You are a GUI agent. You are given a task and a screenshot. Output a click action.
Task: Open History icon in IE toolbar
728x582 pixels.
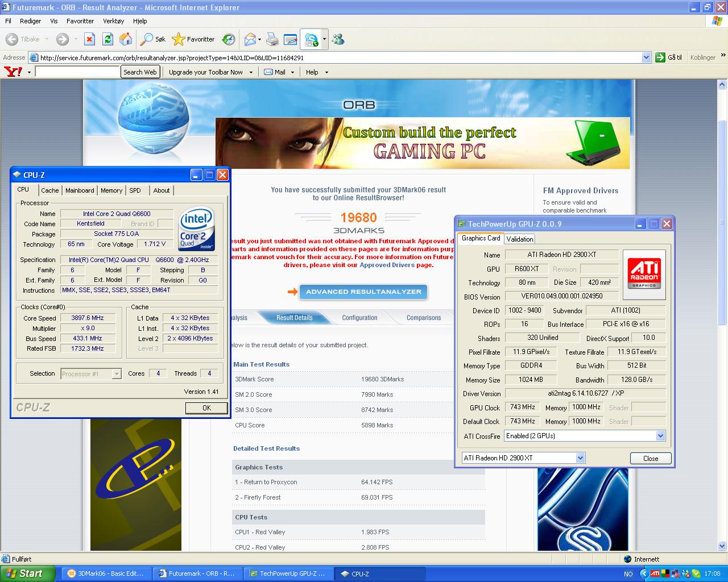(229, 39)
